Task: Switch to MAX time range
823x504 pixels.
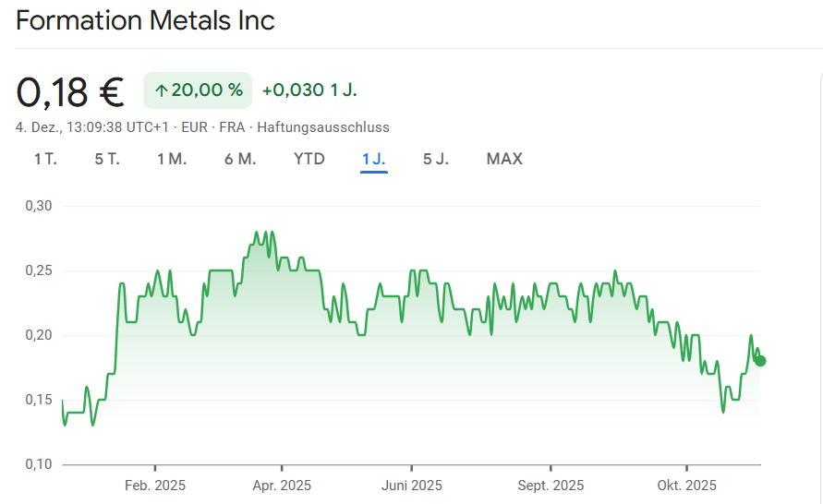Action: (x=504, y=159)
